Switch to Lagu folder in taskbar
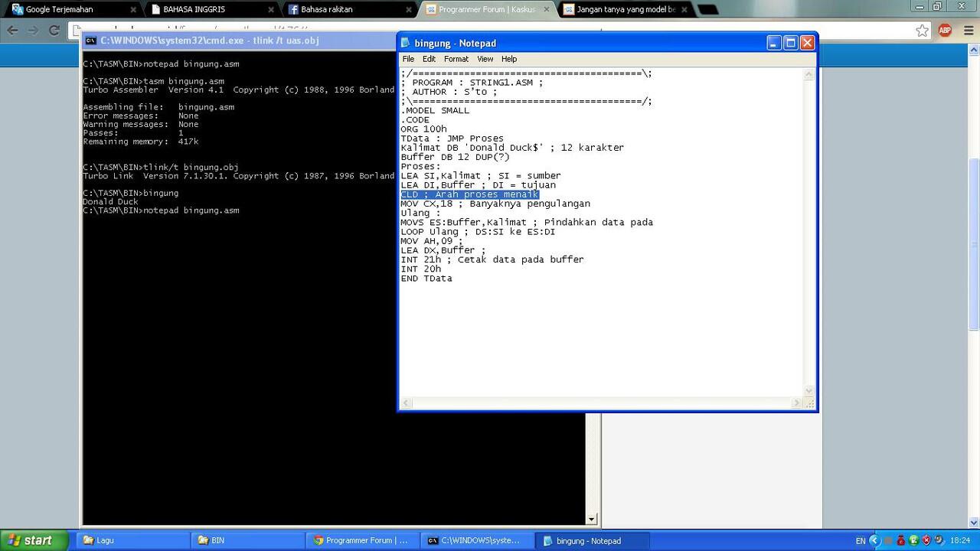This screenshot has height=551, width=980. (132, 540)
